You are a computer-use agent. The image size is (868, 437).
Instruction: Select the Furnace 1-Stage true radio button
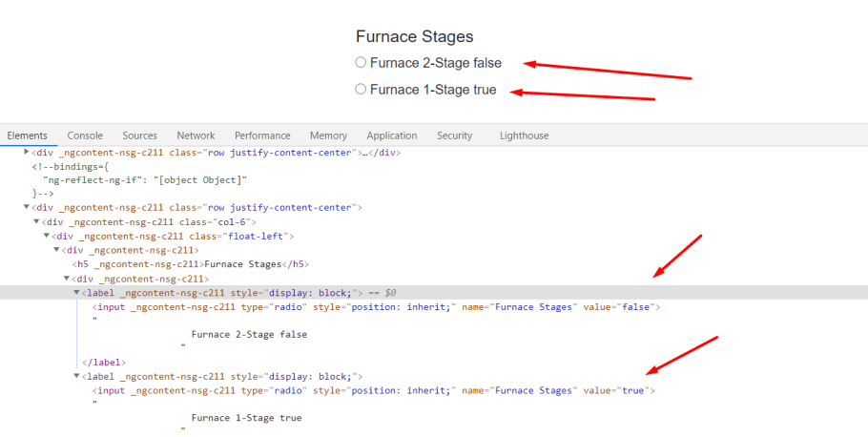pos(361,89)
